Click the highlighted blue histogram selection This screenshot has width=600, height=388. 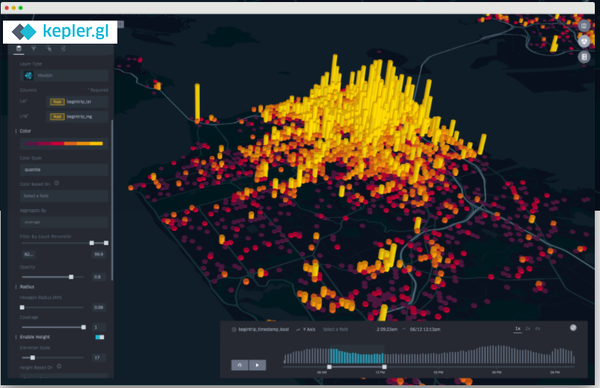[x=357, y=356]
